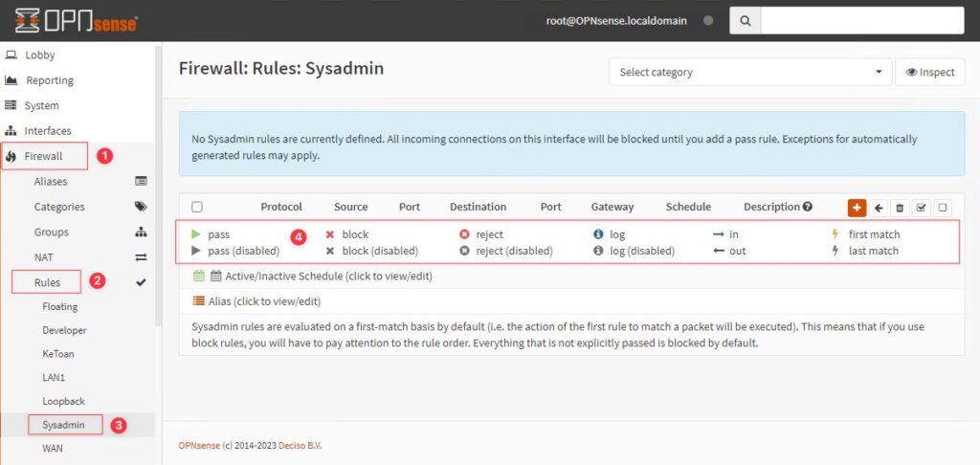Click the NAT exchange arrows icon
The width and height of the screenshot is (980, 465).
click(x=142, y=256)
